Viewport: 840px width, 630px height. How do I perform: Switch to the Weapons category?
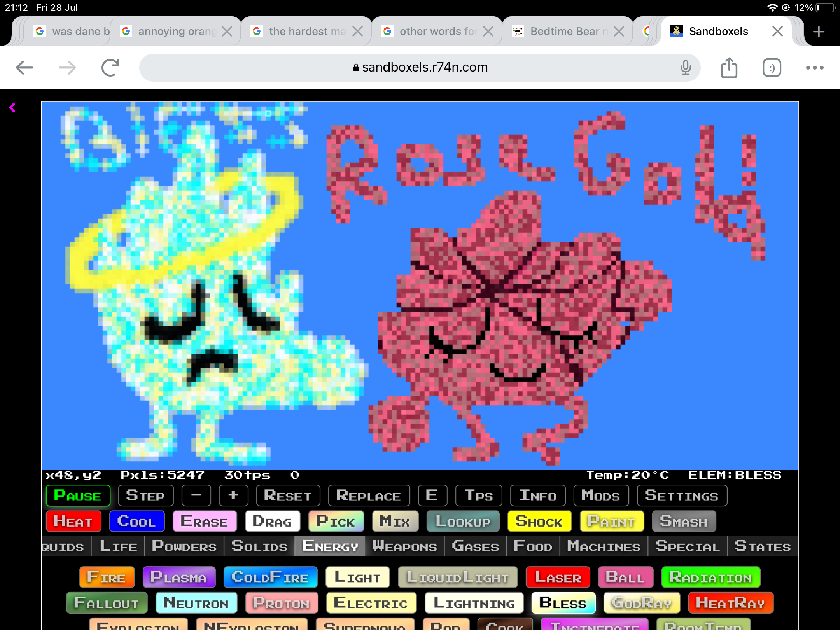pyautogui.click(x=404, y=546)
